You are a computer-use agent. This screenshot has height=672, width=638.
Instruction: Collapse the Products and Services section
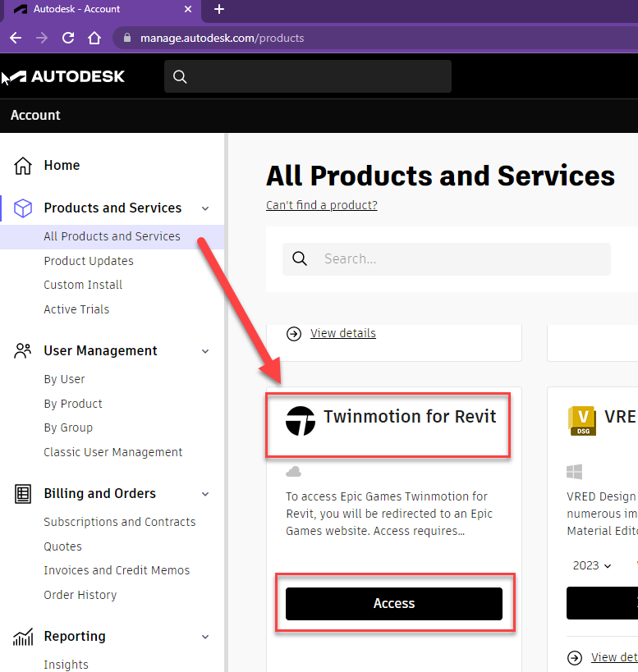coord(205,208)
